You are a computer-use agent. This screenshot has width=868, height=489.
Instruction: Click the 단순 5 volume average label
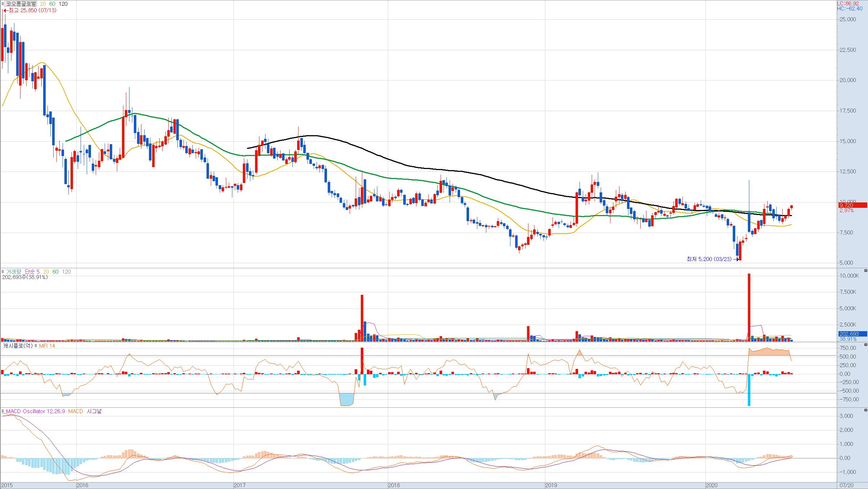pos(32,272)
